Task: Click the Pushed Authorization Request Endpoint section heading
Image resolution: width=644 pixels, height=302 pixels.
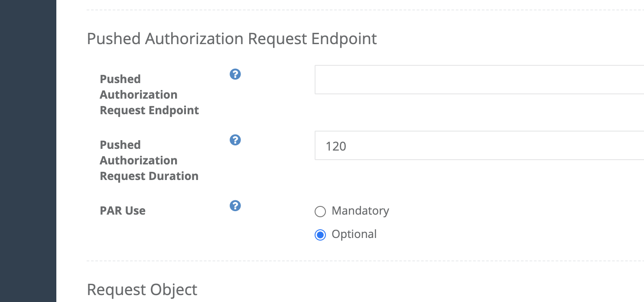Action: tap(232, 39)
